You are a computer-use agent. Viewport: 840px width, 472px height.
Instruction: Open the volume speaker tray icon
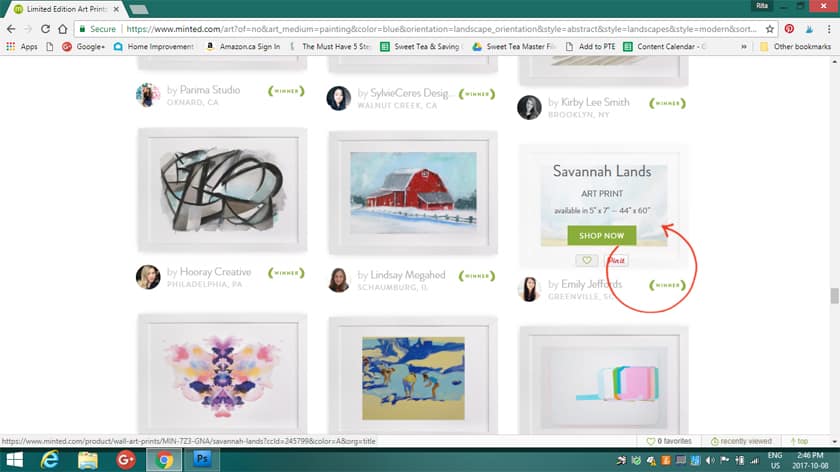pyautogui.click(x=710, y=460)
